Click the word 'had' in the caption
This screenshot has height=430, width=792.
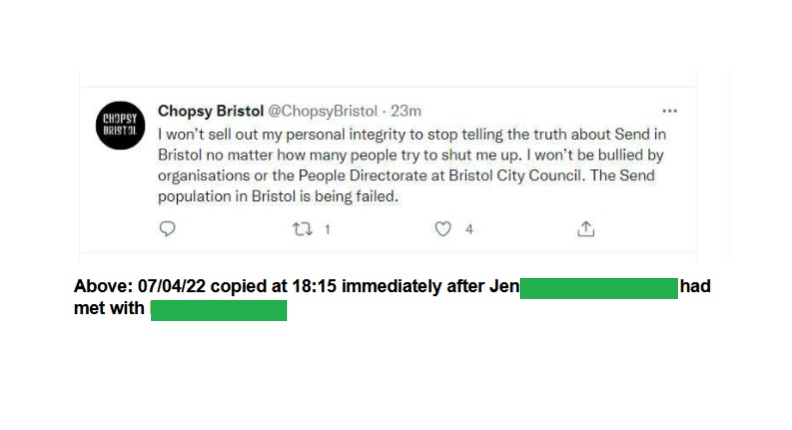click(695, 288)
